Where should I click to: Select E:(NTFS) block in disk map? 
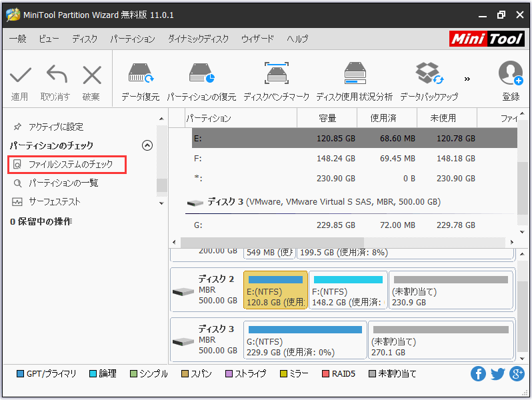coord(275,290)
